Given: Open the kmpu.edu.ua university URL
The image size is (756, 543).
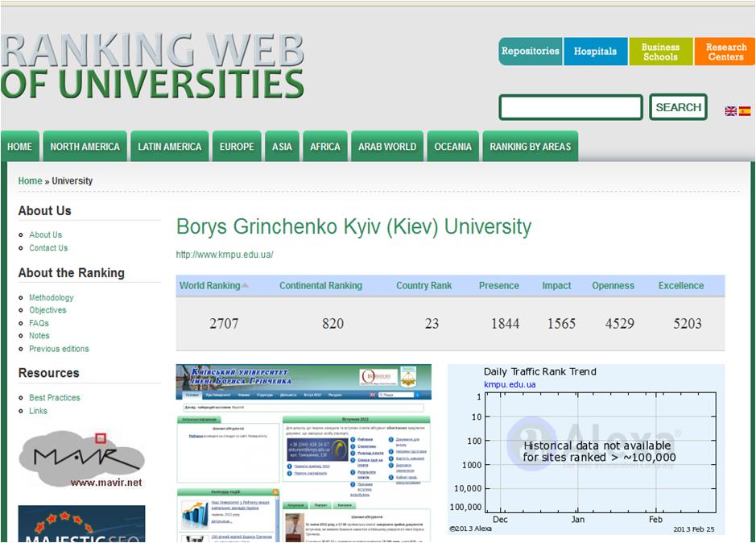Looking at the screenshot, I should click(x=225, y=255).
